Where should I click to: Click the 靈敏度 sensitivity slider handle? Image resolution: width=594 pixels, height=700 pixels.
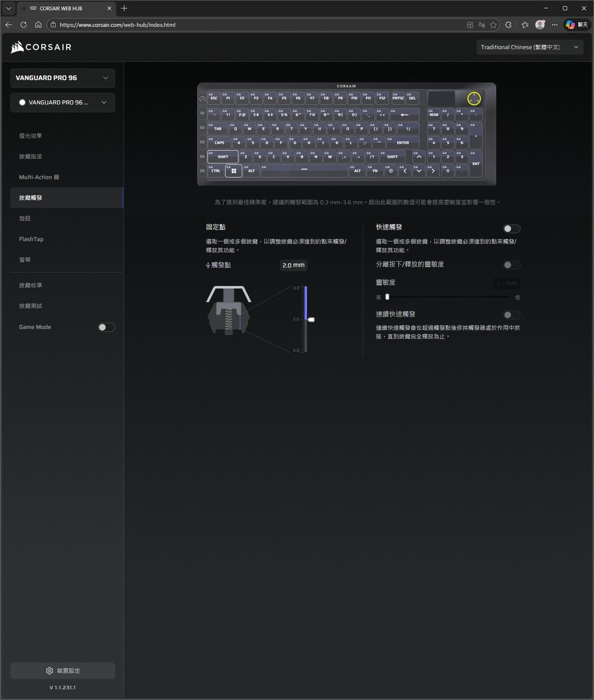[x=387, y=297]
